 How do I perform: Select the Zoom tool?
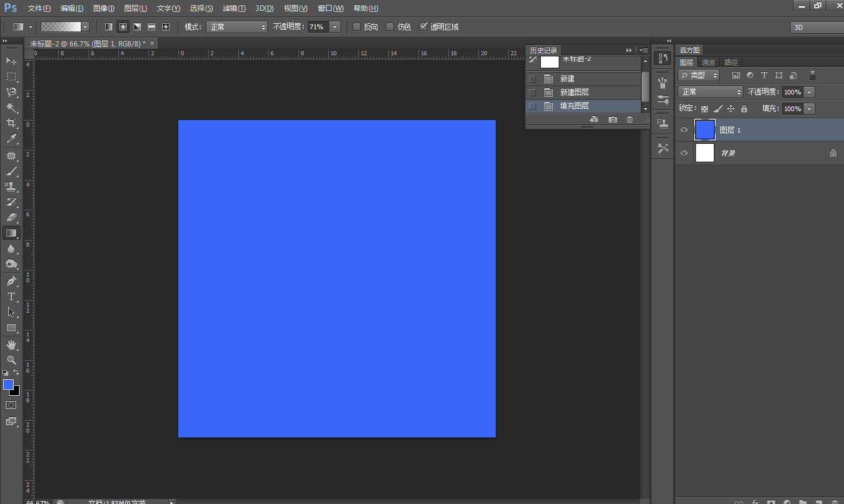11,360
